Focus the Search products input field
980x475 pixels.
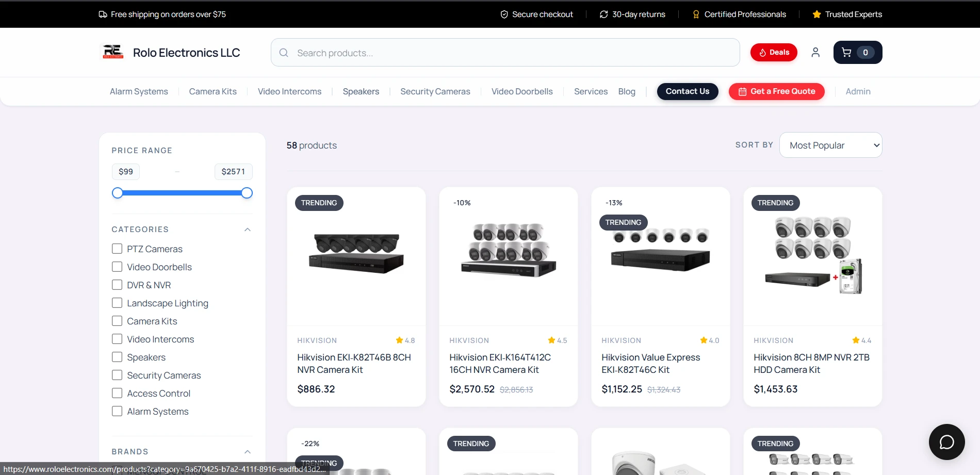coord(505,53)
